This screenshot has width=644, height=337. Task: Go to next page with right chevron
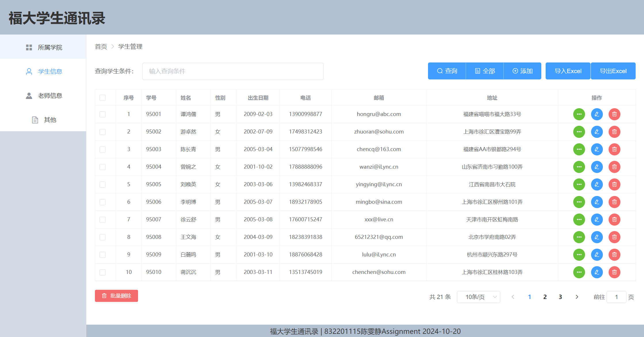point(577,297)
